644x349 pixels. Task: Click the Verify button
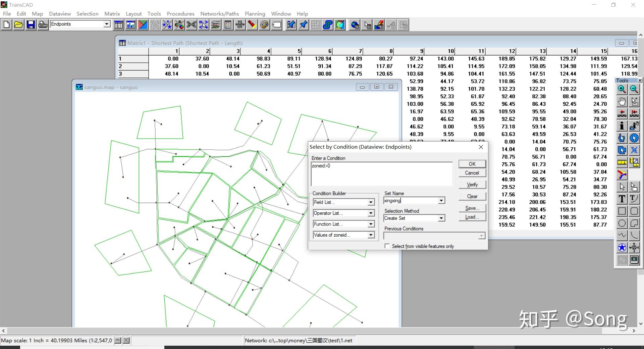click(472, 185)
